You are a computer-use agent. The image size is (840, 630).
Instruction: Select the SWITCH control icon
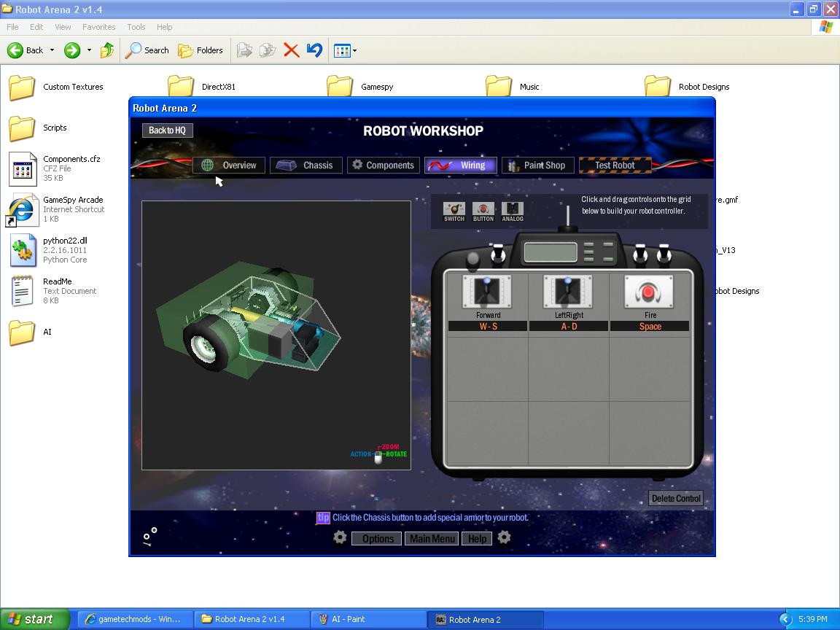pos(454,211)
